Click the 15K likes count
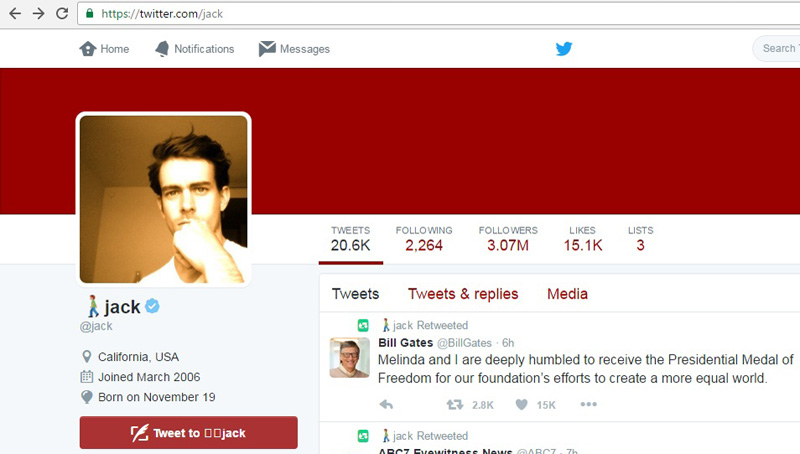800x454 pixels. [546, 405]
